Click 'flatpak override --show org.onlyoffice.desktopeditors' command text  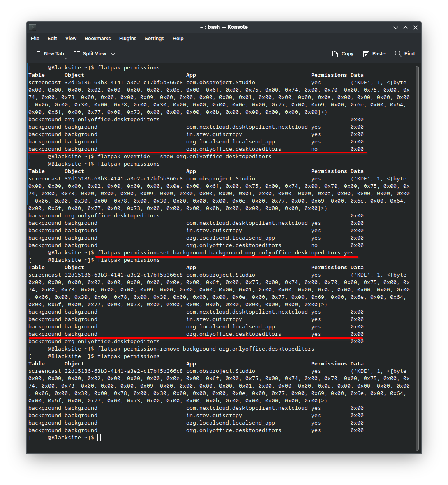pyautogui.click(x=185, y=157)
